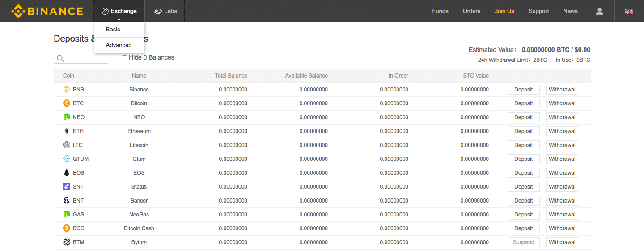Select Advanced from Exchange menu
This screenshot has width=644, height=250.
[119, 45]
